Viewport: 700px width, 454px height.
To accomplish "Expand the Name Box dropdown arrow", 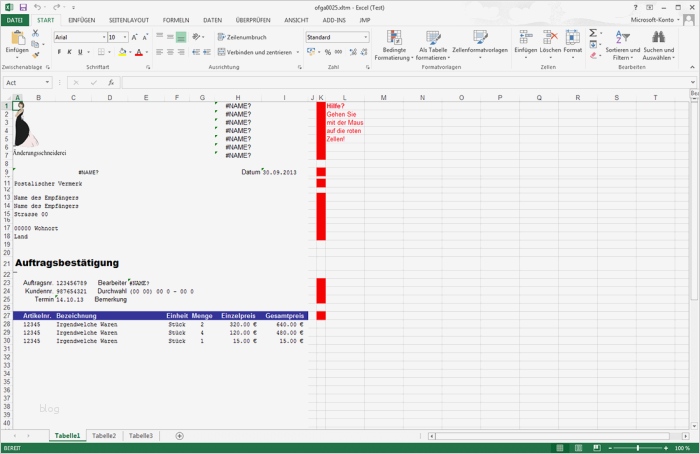I will tap(47, 83).
